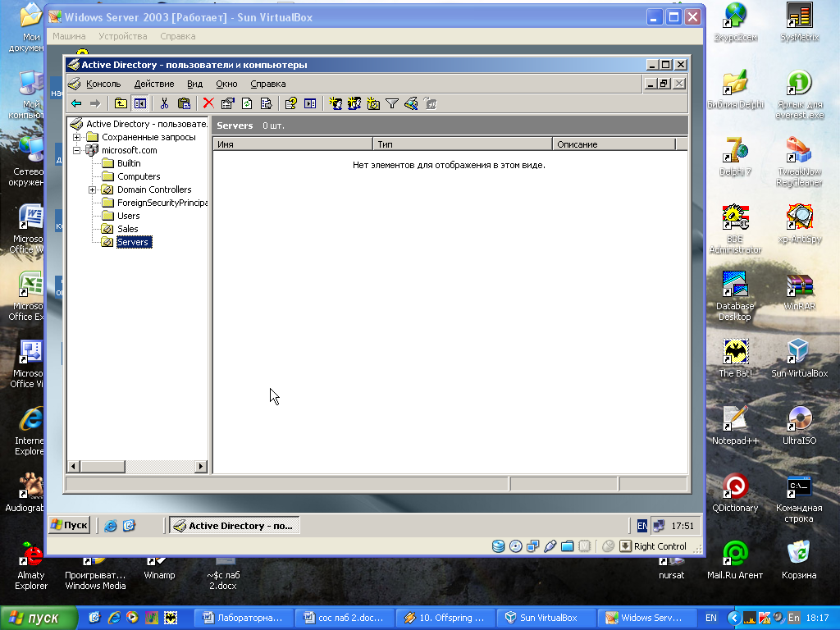Open the Вид menu

[195, 84]
